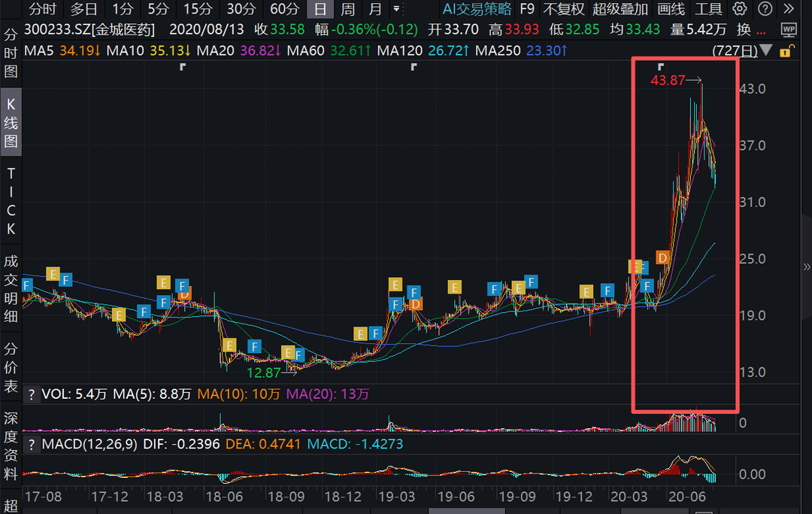Open the 画线 drawing tools
Viewport: 812px width, 514px height.
(x=671, y=9)
